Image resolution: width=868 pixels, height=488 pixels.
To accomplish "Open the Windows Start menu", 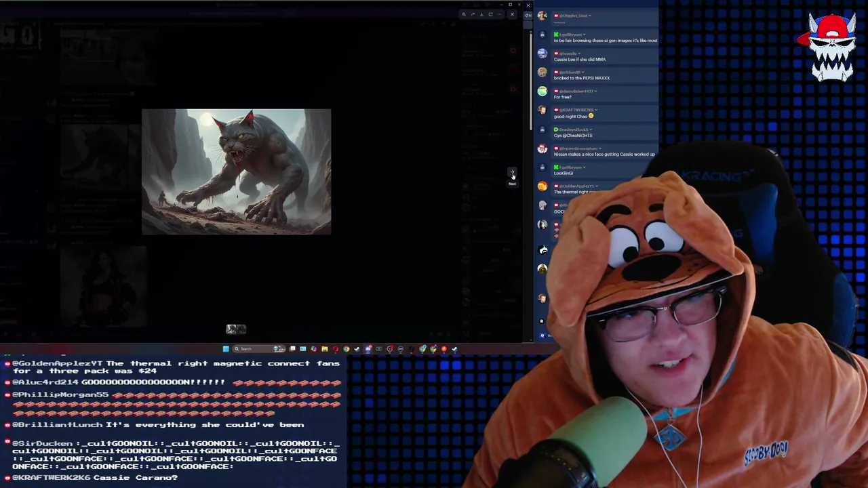I will [226, 349].
